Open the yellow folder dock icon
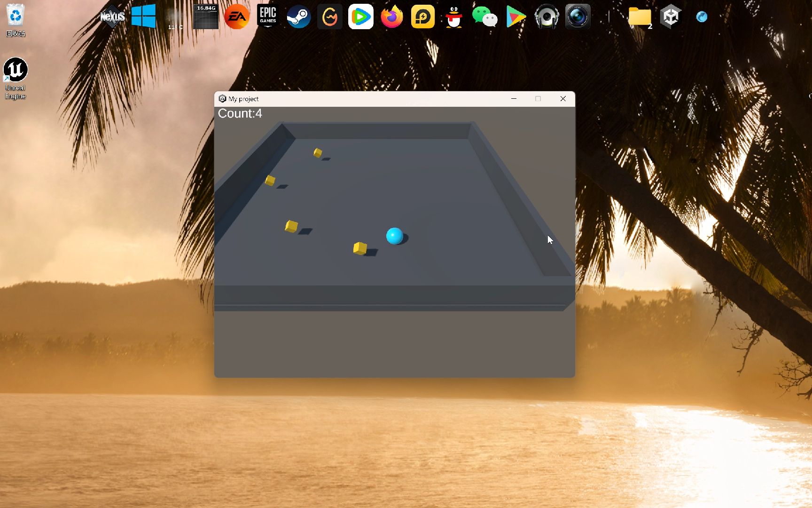 640,17
